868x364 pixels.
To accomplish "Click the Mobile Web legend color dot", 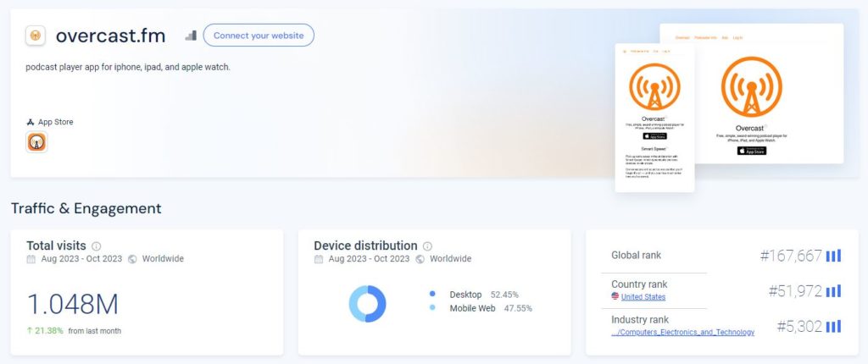I will click(x=432, y=308).
